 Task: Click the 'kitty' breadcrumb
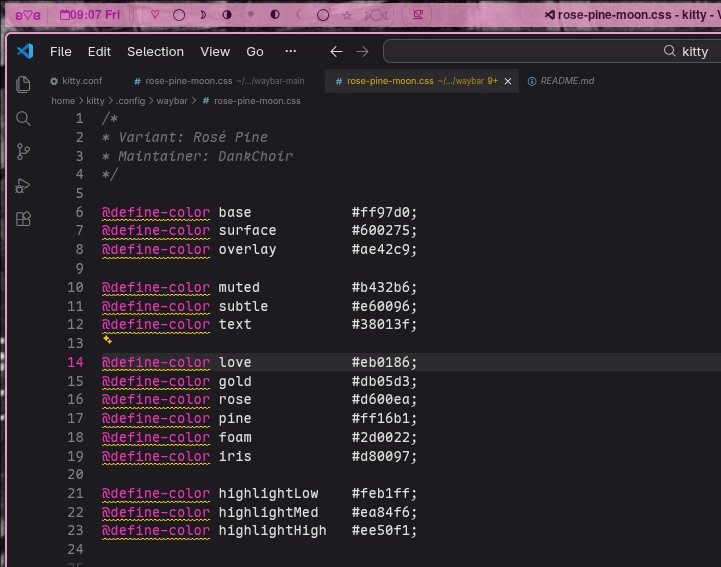click(95, 101)
